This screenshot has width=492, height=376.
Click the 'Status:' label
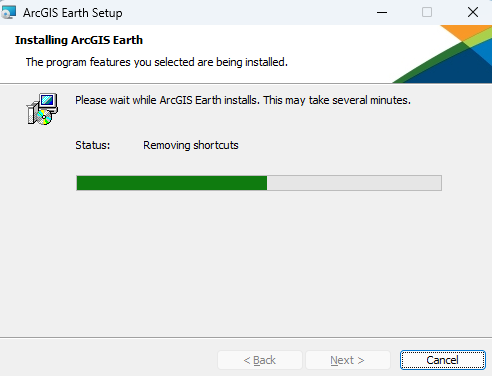[x=92, y=145]
